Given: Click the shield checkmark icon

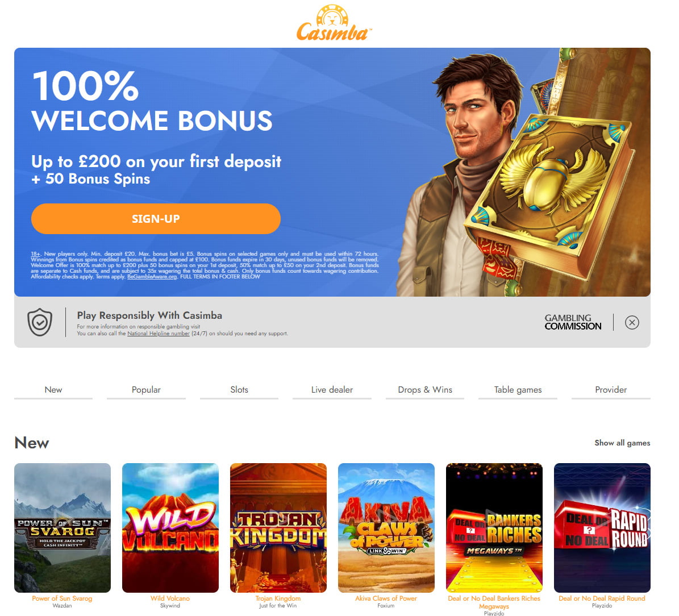Looking at the screenshot, I should tap(40, 322).
